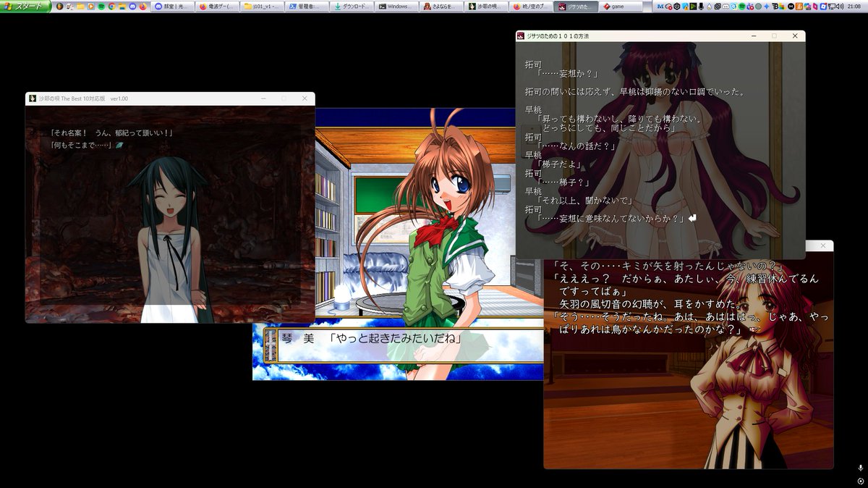868x488 pixels.
Task: Open the network status tray icon
Action: coord(830,7)
